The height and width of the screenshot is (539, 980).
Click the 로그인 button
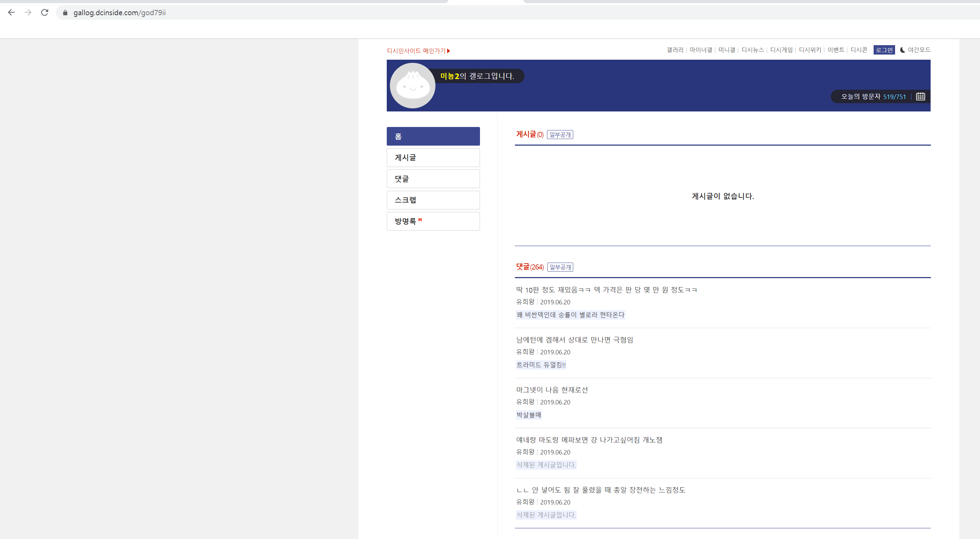coord(884,50)
